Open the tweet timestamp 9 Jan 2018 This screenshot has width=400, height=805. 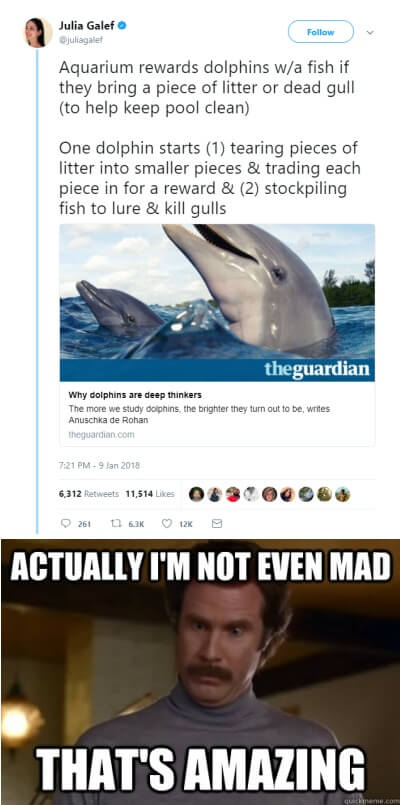coord(99,466)
